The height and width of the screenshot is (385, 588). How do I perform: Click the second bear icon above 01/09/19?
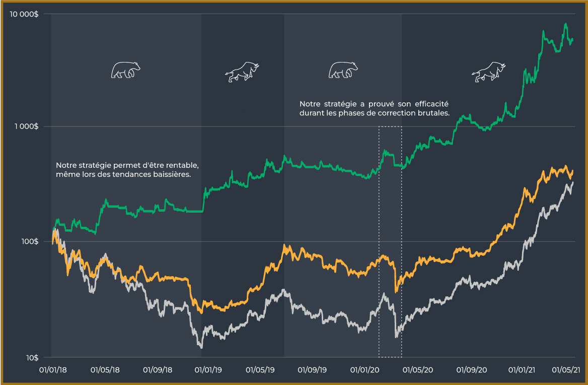343,70
